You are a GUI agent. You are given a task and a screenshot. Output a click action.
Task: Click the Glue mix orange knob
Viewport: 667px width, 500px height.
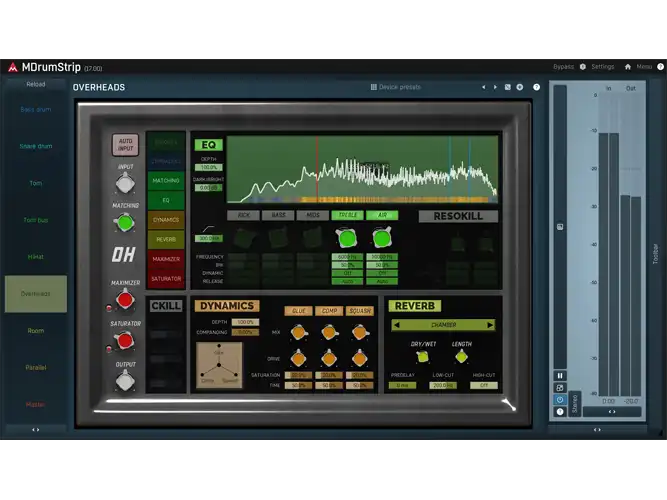point(299,332)
